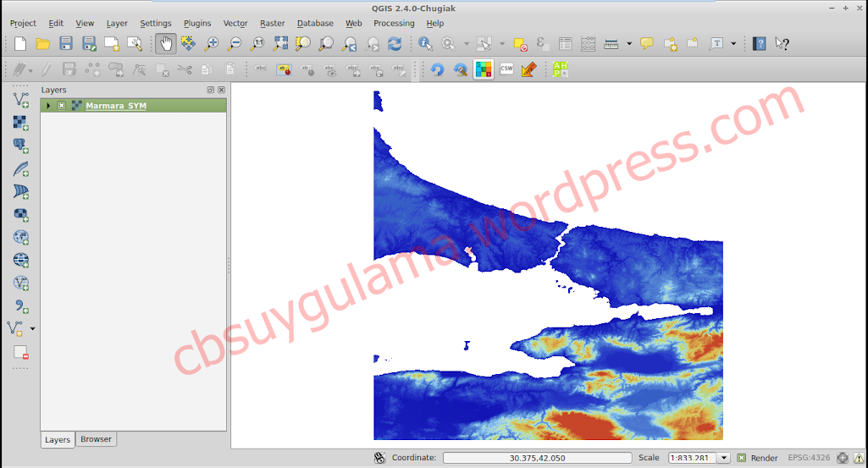Select the Zoom Out magnifier tool

coord(235,44)
